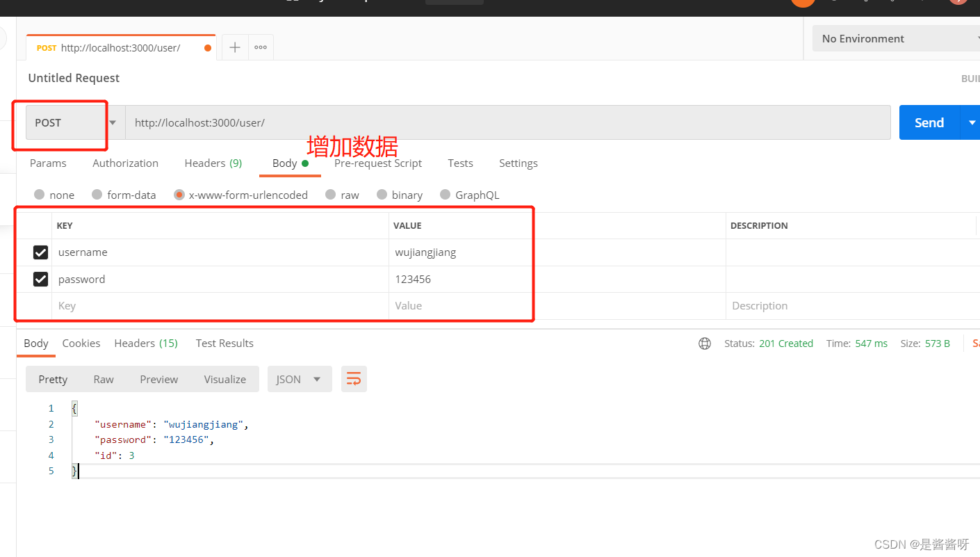Image resolution: width=980 pixels, height=557 pixels.
Task: Open the Settings tab
Action: (518, 163)
